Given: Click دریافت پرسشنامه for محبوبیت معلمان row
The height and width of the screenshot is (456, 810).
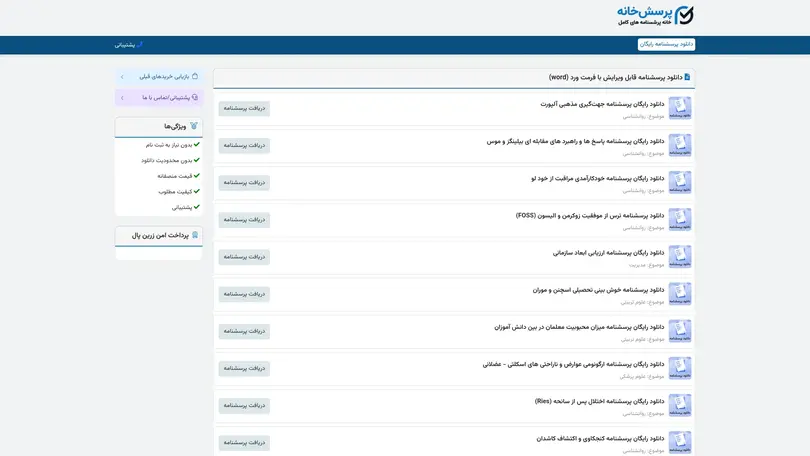Looking at the screenshot, I should pos(244,332).
